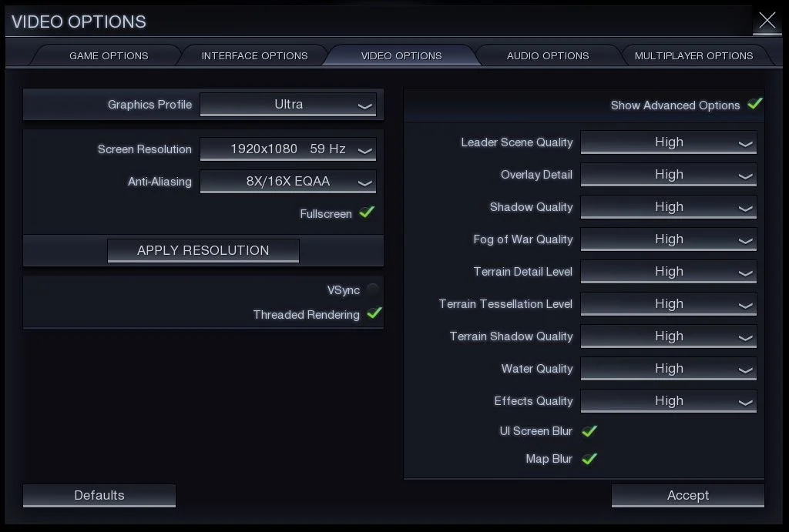789x532 pixels.
Task: Close the Video Options window
Action: click(767, 21)
